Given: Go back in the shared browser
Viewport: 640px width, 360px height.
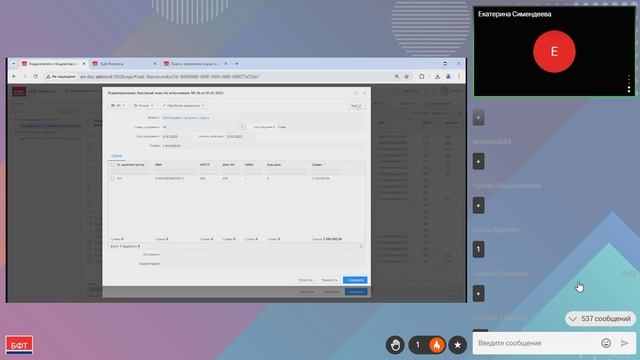Looking at the screenshot, I should 14,76.
